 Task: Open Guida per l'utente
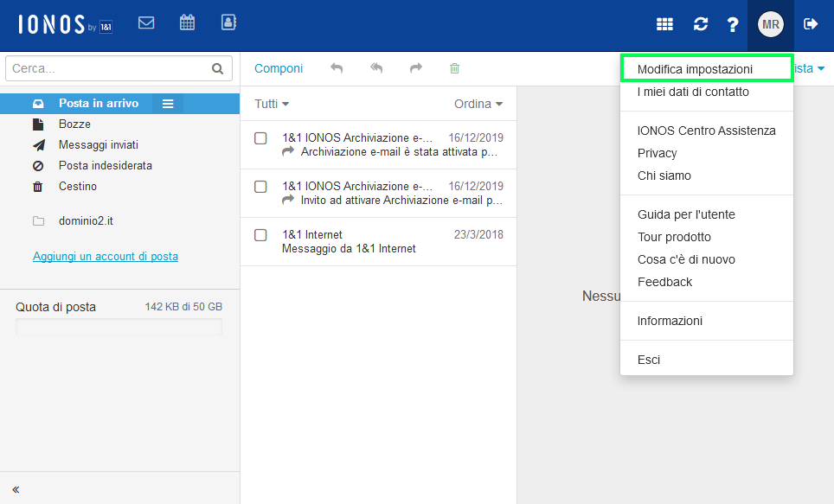point(706,214)
